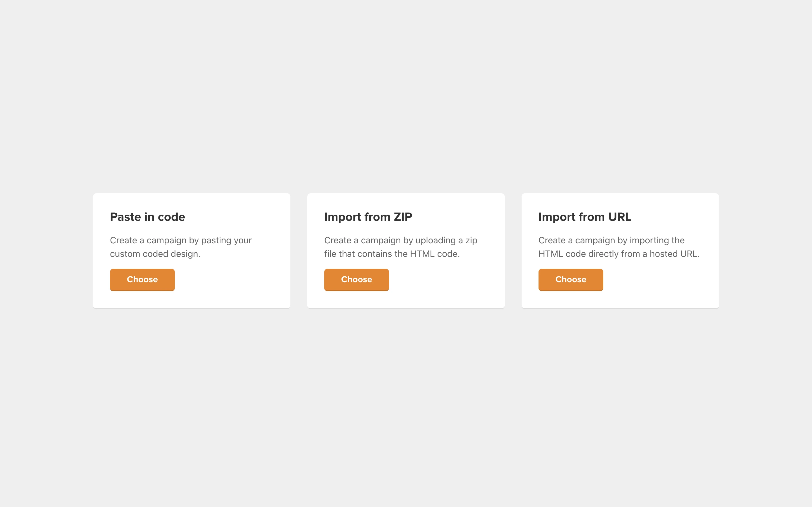The image size is (812, 507).
Task: Click the gray gap between the ZIP and URL cards
Action: (513, 250)
